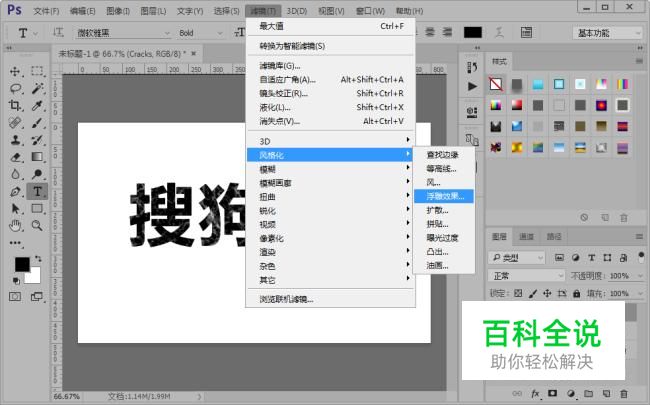The height and width of the screenshot is (405, 650).
Task: Select the Crop tool
Action: (15, 105)
